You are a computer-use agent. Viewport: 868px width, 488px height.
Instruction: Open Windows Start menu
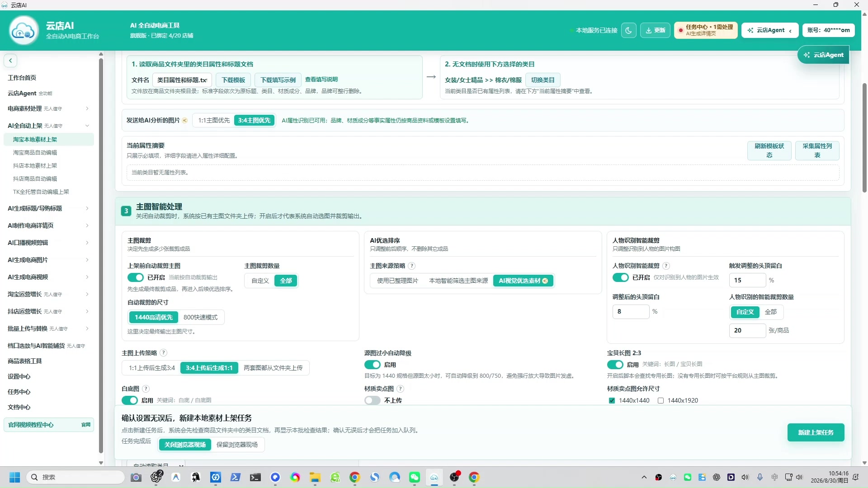coord(15,477)
